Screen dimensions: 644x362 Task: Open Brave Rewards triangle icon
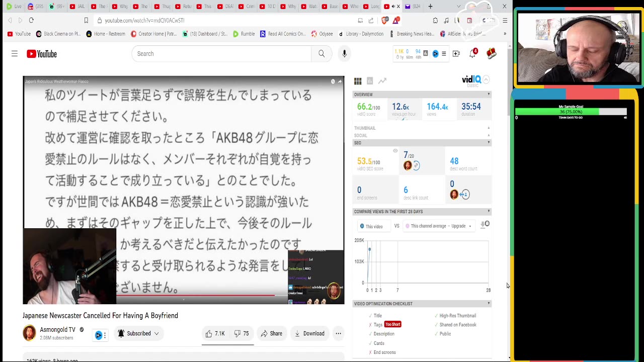tap(396, 20)
